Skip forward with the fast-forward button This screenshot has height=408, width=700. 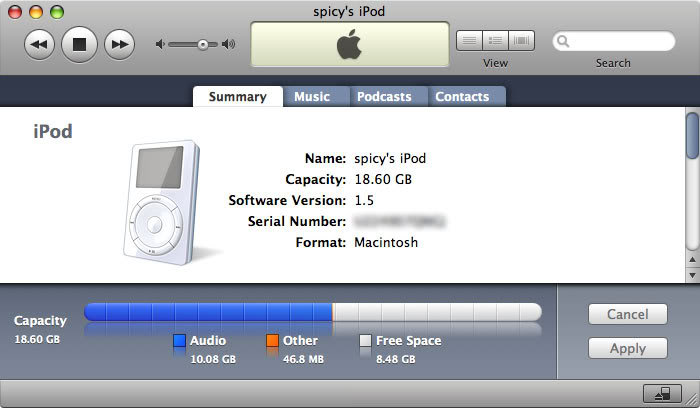(119, 45)
